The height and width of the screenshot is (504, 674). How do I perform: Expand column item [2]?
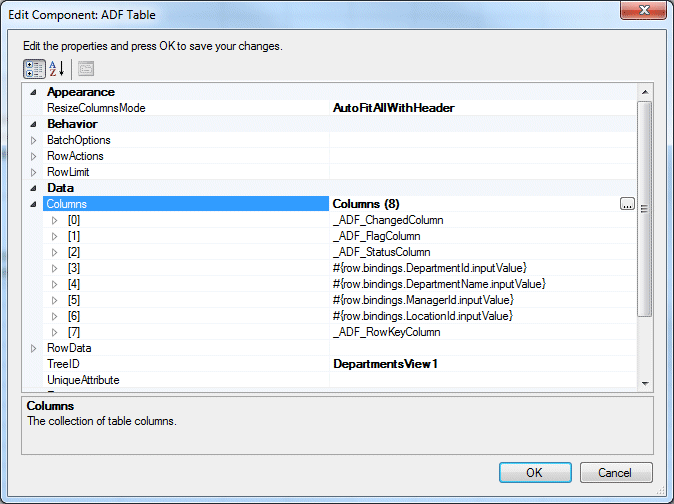[x=54, y=252]
